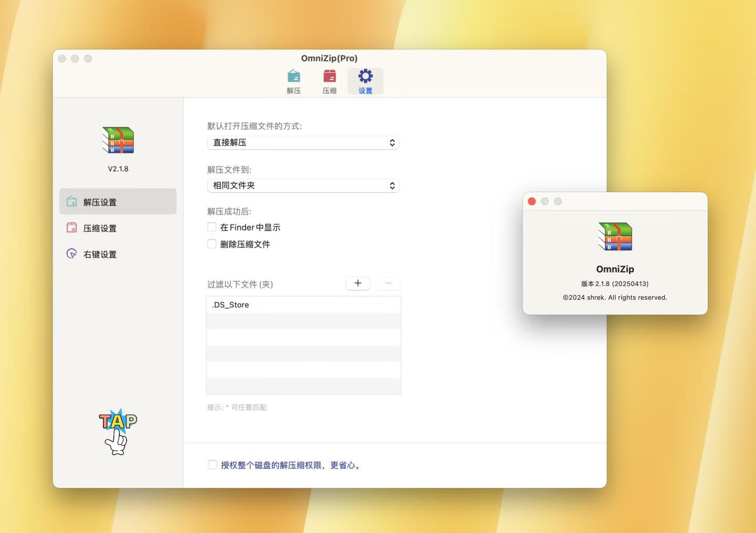The image size is (756, 533).
Task: Click the OmniZip(Pro) window title
Action: point(329,58)
